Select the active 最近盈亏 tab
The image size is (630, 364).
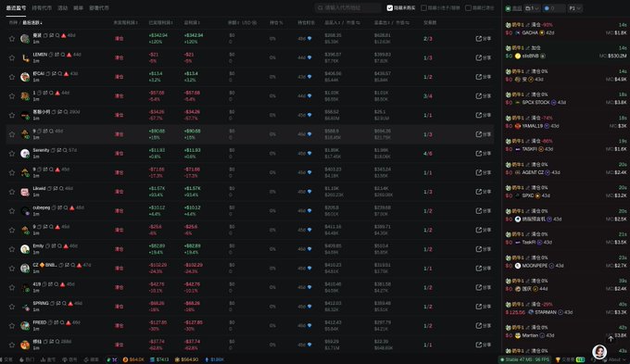click(16, 8)
